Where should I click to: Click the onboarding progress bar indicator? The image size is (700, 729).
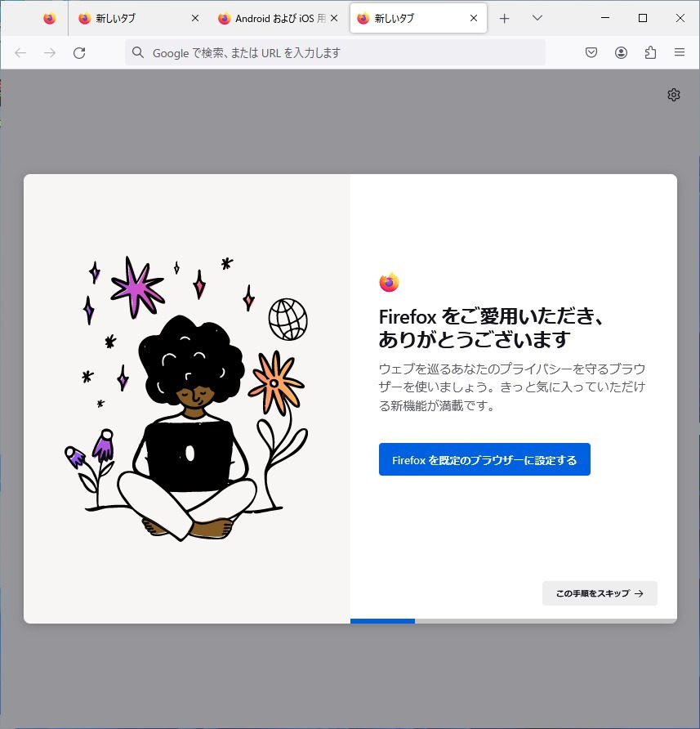(x=514, y=621)
